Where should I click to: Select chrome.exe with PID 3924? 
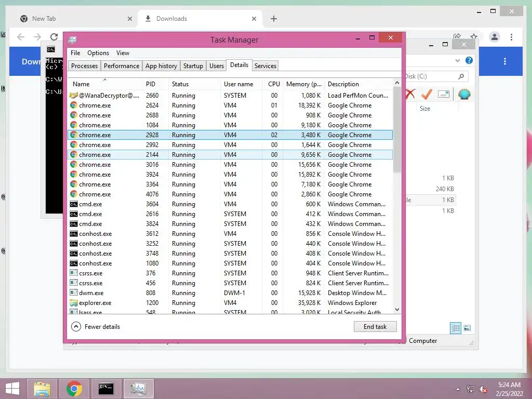[230, 175]
